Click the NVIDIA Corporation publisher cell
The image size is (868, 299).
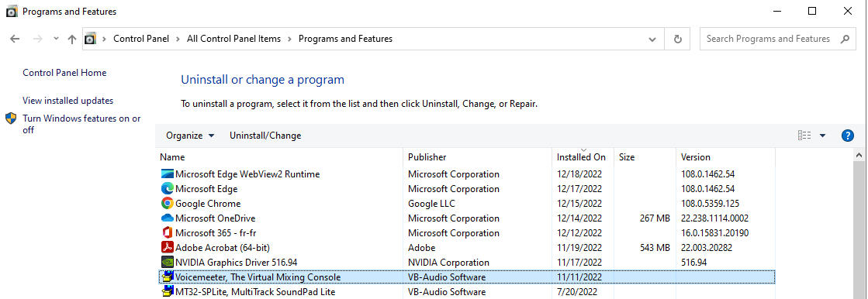[449, 262]
